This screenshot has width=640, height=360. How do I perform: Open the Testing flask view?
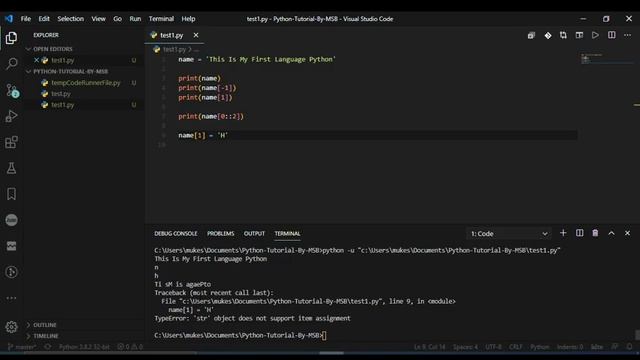click(11, 168)
